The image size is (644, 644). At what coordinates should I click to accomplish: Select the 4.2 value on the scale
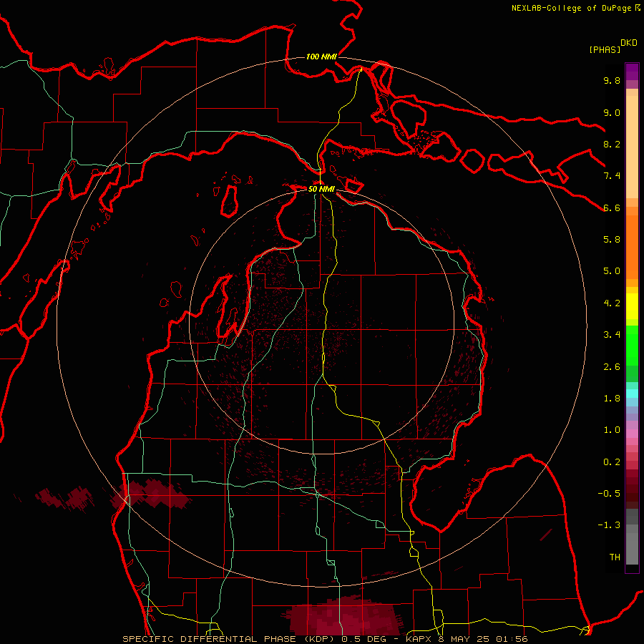coord(612,303)
